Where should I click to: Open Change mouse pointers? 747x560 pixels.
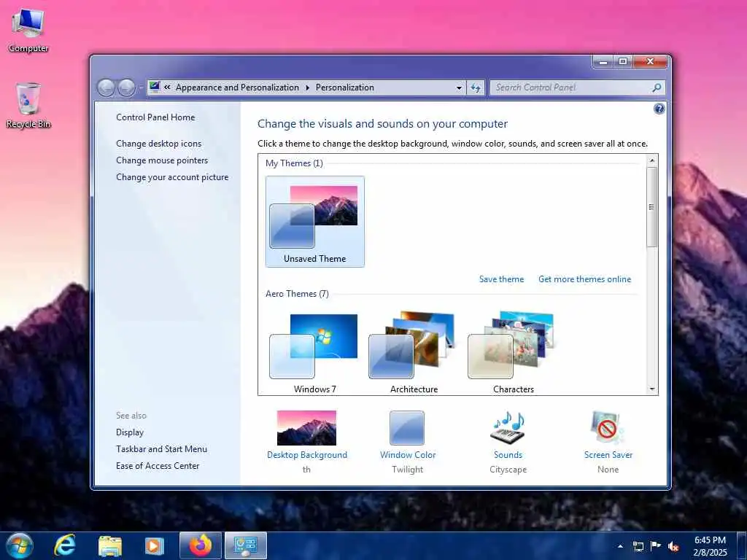pos(162,160)
